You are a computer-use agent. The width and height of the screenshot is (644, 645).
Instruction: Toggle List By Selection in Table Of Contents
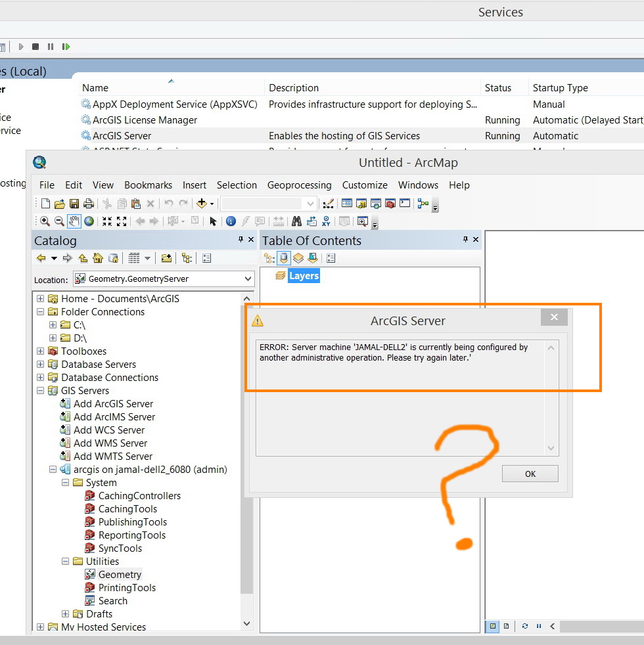pyautogui.click(x=313, y=258)
